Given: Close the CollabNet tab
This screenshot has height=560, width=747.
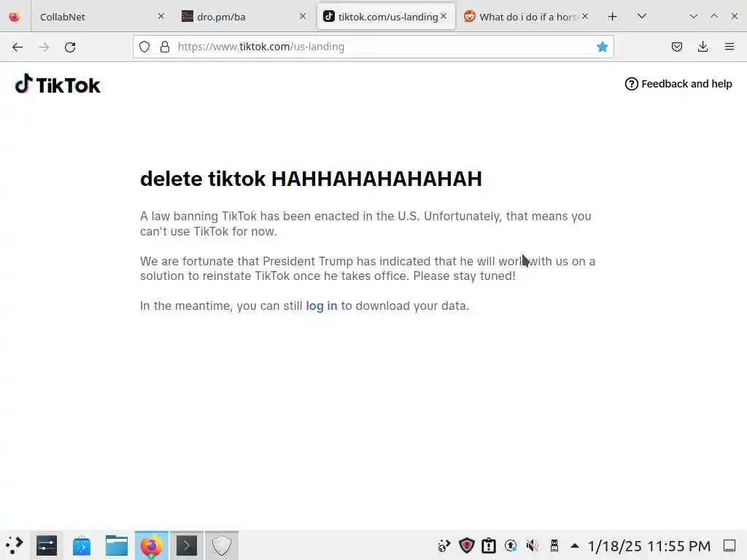Looking at the screenshot, I should coord(161,16).
